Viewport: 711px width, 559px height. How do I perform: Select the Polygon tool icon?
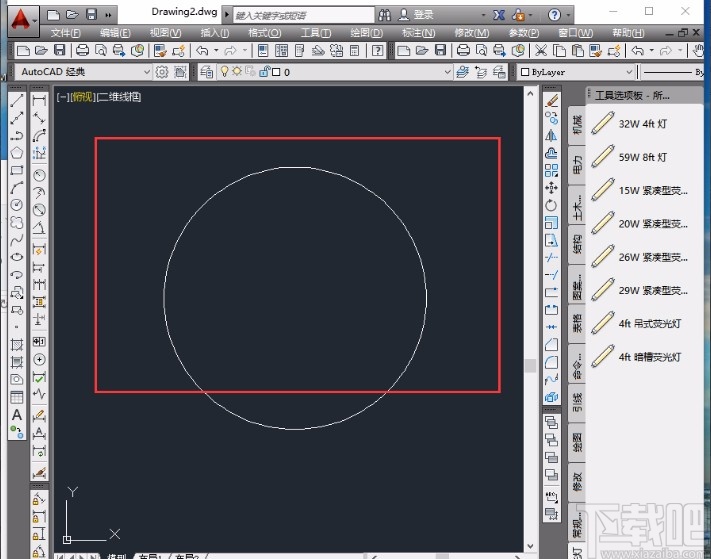[17, 152]
